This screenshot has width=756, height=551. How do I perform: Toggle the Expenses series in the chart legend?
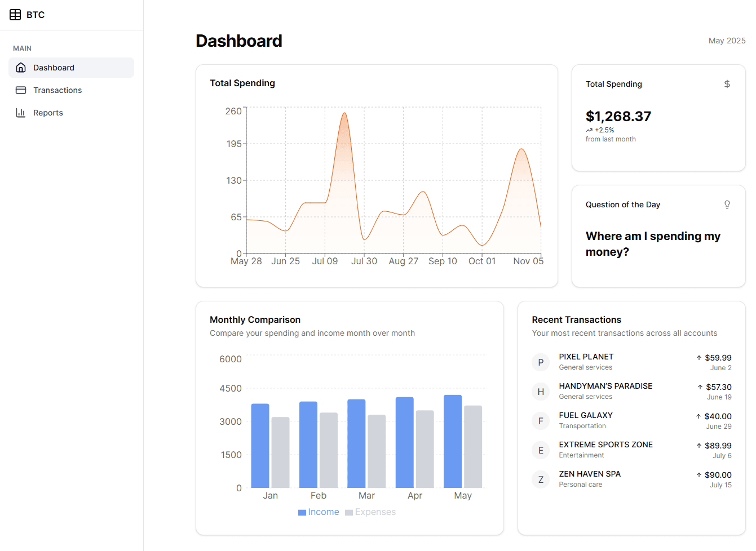click(370, 512)
